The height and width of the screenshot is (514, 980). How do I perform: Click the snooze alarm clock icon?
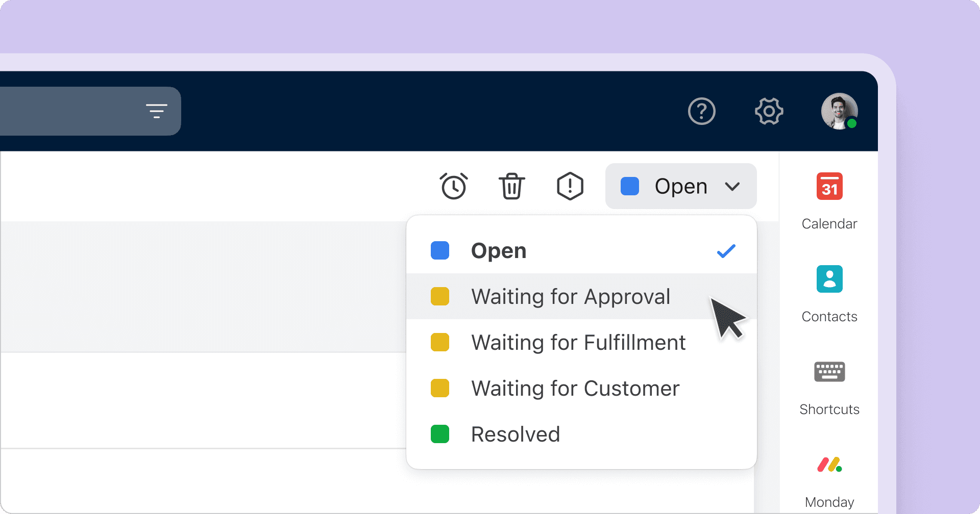pyautogui.click(x=453, y=186)
